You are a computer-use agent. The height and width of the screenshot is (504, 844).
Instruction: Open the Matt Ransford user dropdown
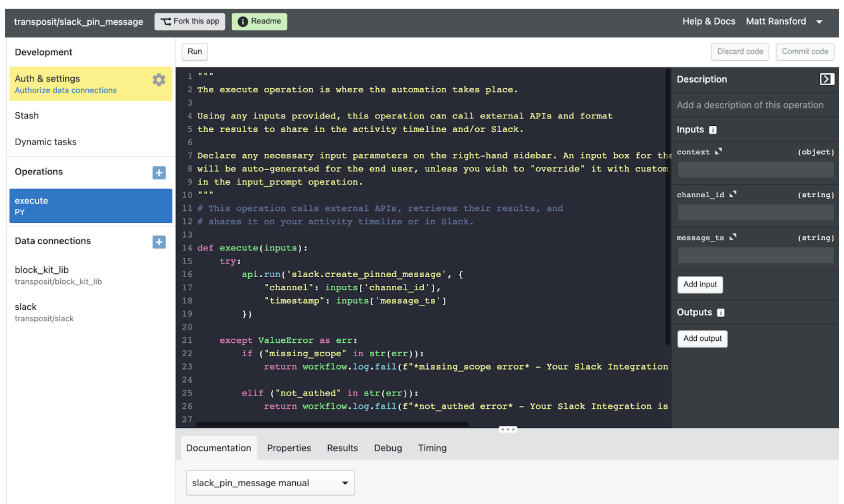pyautogui.click(x=819, y=22)
